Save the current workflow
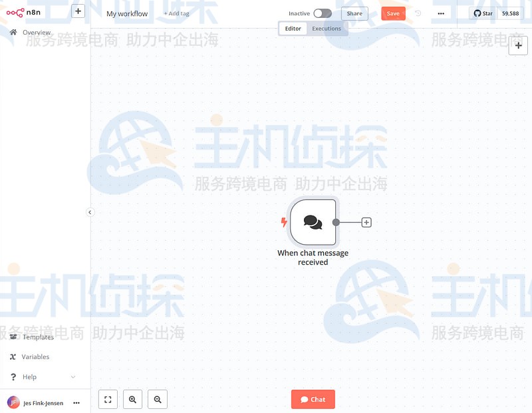The image size is (532, 413). [x=393, y=13]
